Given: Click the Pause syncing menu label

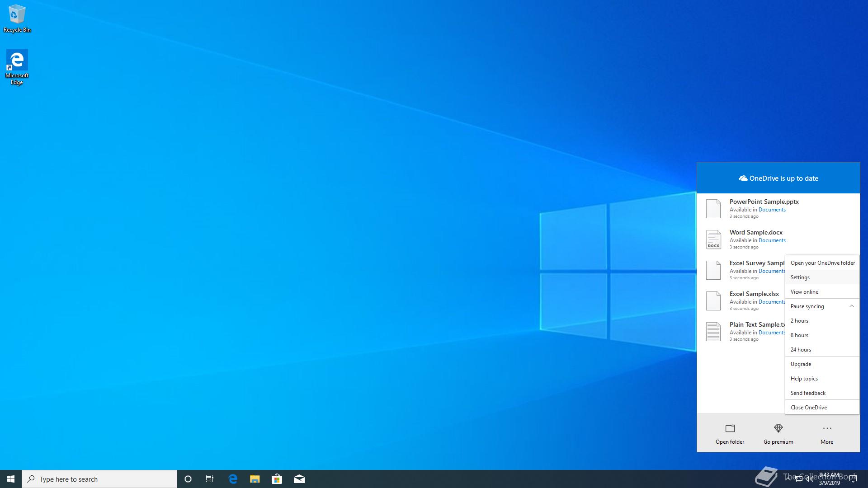Looking at the screenshot, I should point(807,306).
